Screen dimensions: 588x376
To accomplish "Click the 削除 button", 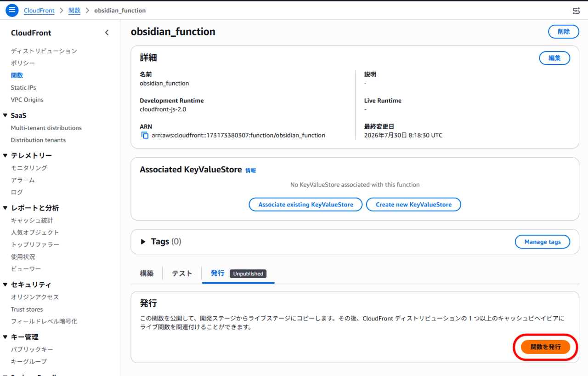I will pyautogui.click(x=564, y=32).
